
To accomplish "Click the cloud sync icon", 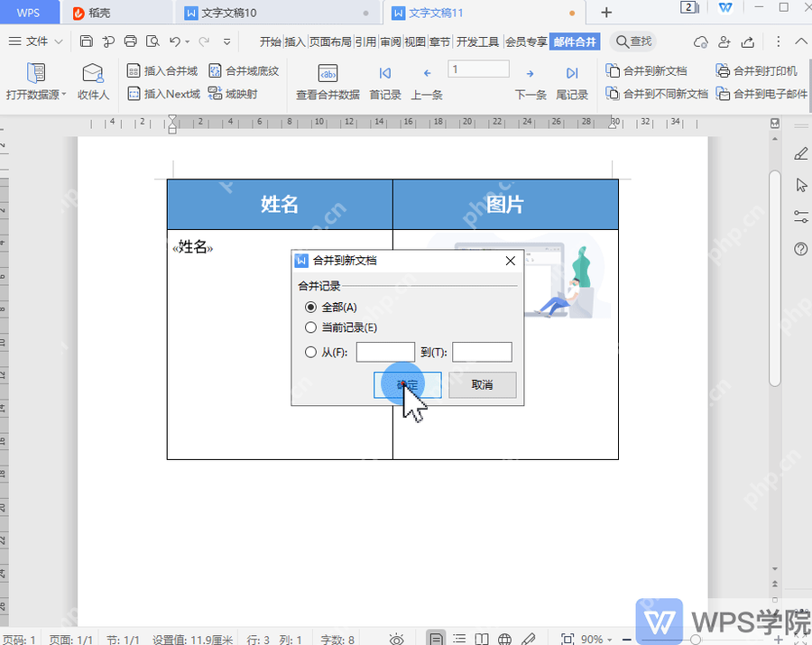I will pos(700,41).
